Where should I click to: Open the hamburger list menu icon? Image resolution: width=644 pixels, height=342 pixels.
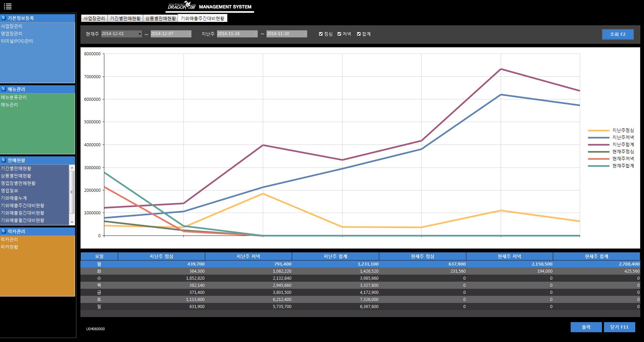point(7,6)
